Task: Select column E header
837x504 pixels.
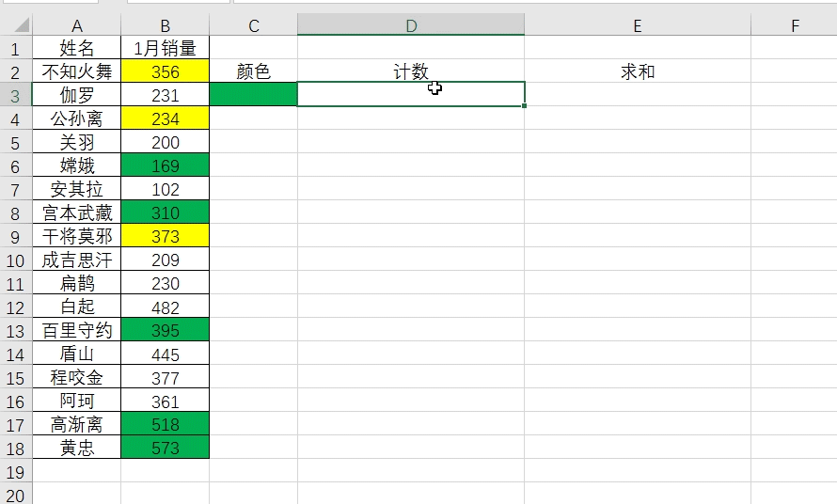Action: (637, 25)
